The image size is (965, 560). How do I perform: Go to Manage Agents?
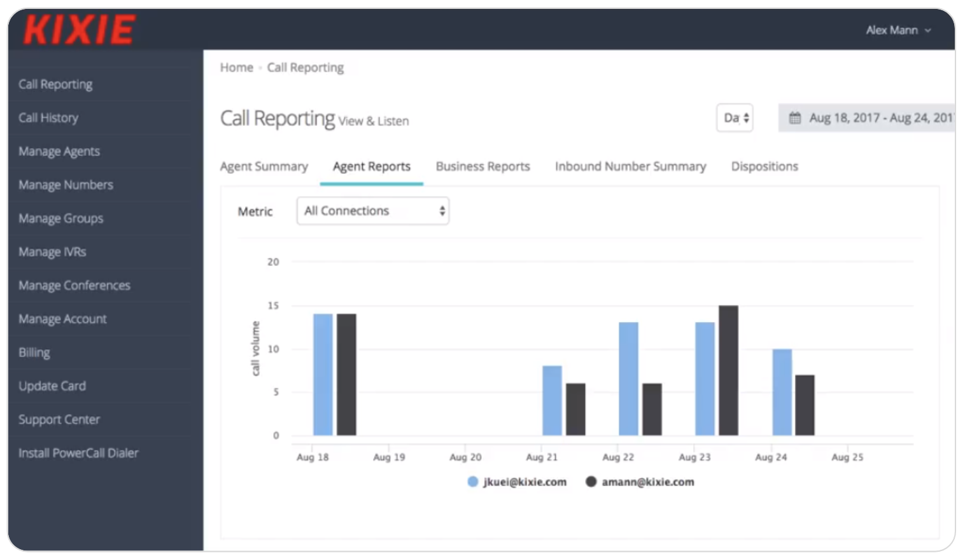click(x=59, y=151)
